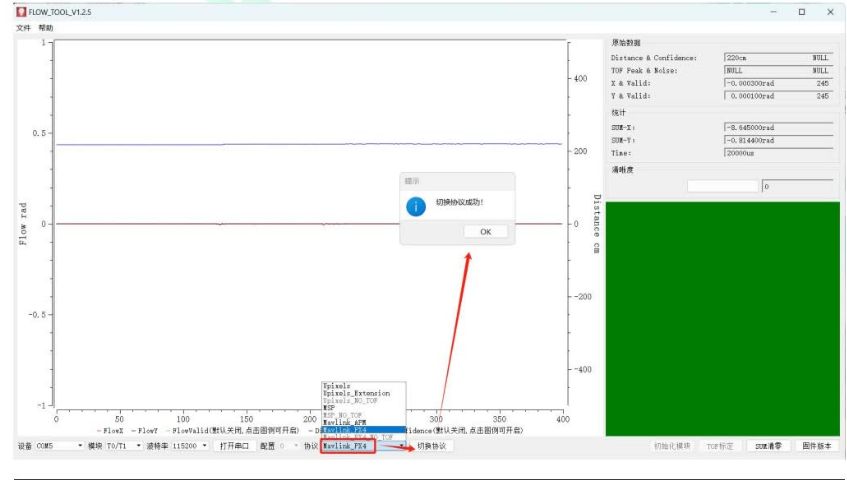Viewport: 847px width, 480px height.
Task: Click the 切换协议成功! message text
Action: tap(460, 202)
